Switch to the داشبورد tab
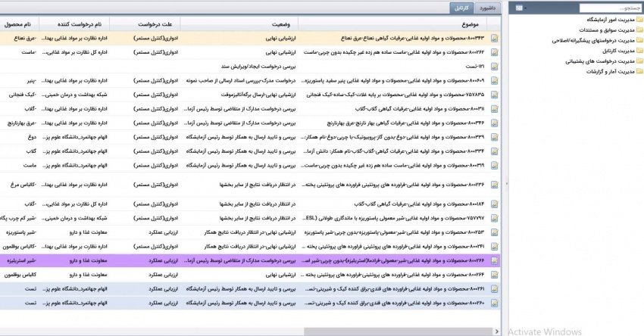Screen dimensions: 644x336 (x=487, y=8)
